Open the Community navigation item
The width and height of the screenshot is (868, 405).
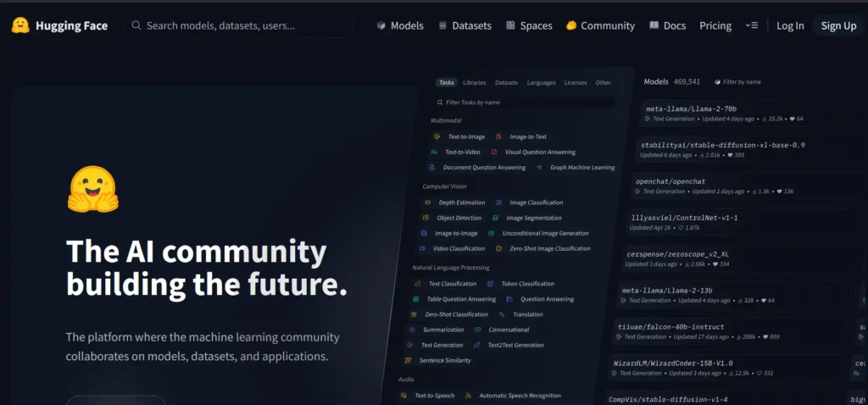point(601,25)
